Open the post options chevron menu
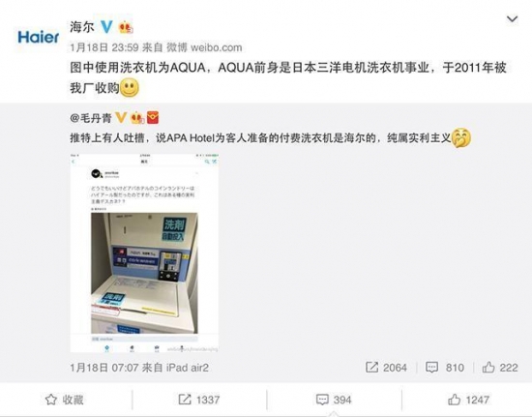This screenshot has height=417, width=532. (512, 19)
